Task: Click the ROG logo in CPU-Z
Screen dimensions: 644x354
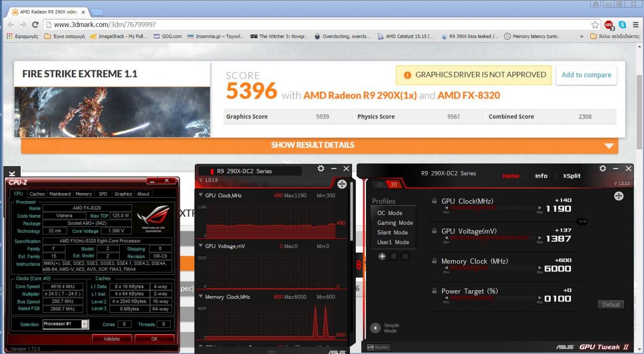Action: (153, 218)
